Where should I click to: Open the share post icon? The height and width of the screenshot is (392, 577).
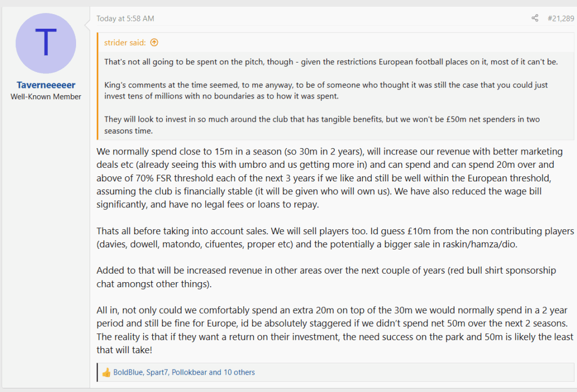coord(535,18)
